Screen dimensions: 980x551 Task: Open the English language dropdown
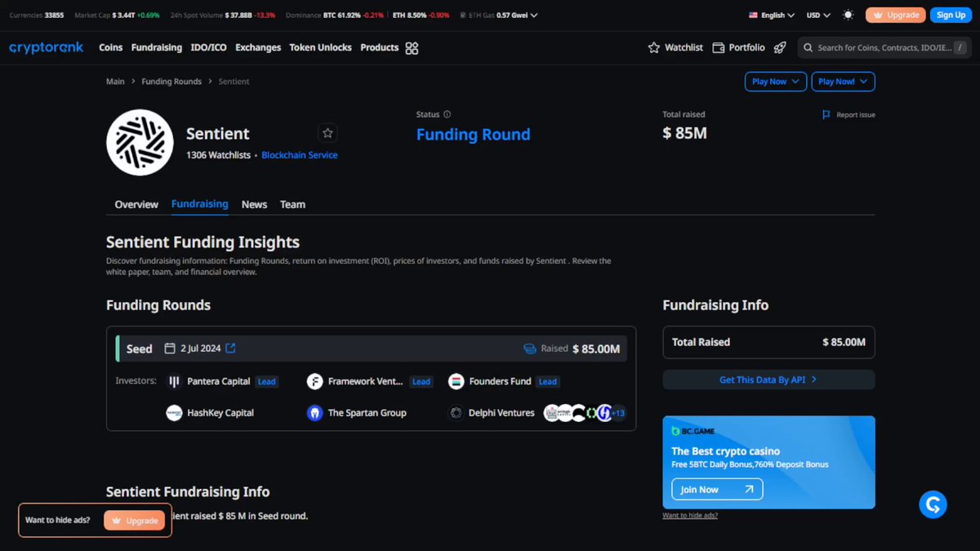click(772, 15)
